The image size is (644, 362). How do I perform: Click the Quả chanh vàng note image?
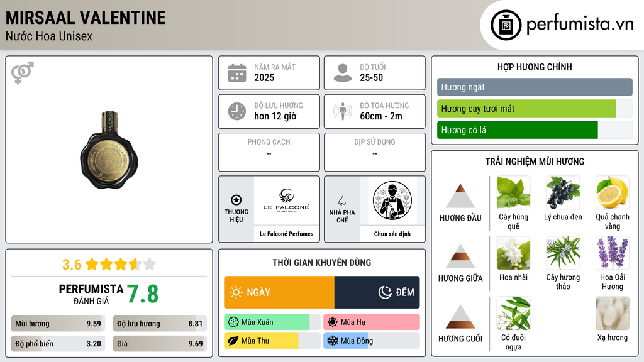click(x=613, y=192)
